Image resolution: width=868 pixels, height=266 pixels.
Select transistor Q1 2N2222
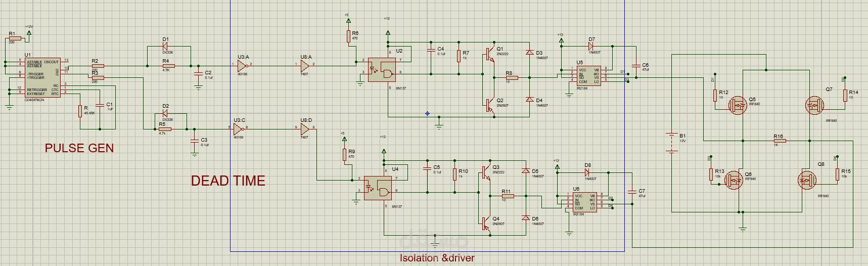tap(490, 55)
